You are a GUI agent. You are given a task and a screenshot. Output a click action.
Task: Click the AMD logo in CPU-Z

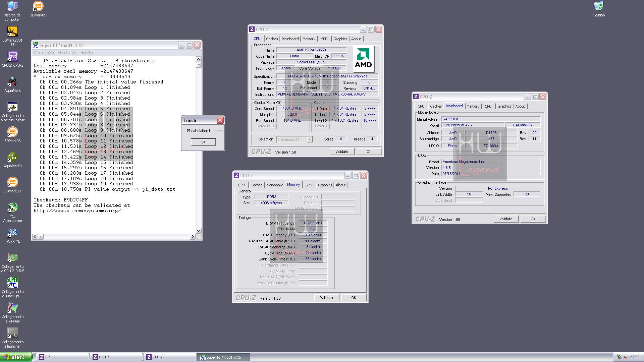363,59
